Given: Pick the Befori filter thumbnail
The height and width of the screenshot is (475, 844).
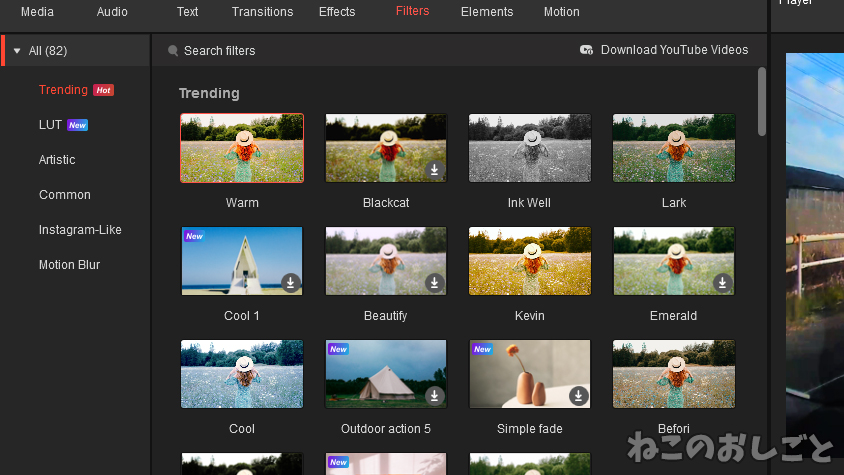Looking at the screenshot, I should point(674,374).
